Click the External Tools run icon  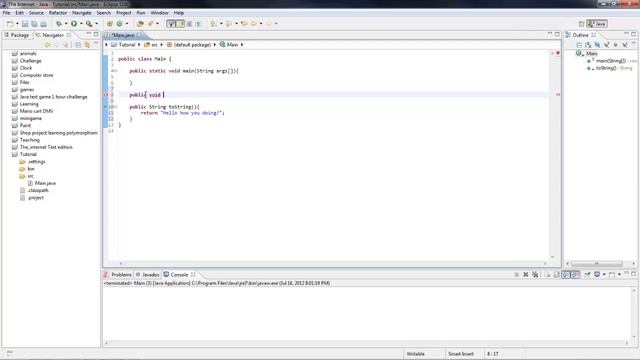pos(89,24)
